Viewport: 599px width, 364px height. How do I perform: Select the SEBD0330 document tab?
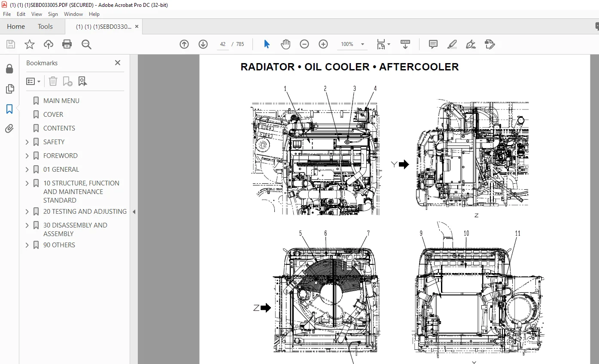(x=103, y=27)
